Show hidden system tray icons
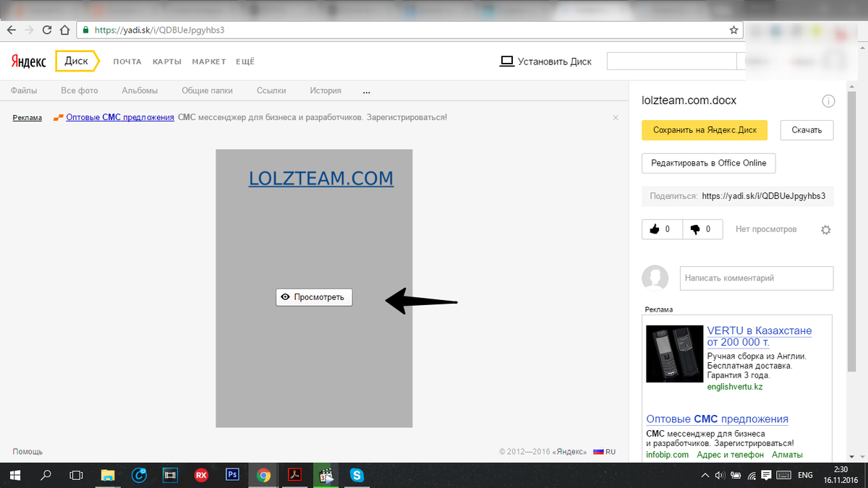The image size is (868, 488). pyautogui.click(x=705, y=476)
